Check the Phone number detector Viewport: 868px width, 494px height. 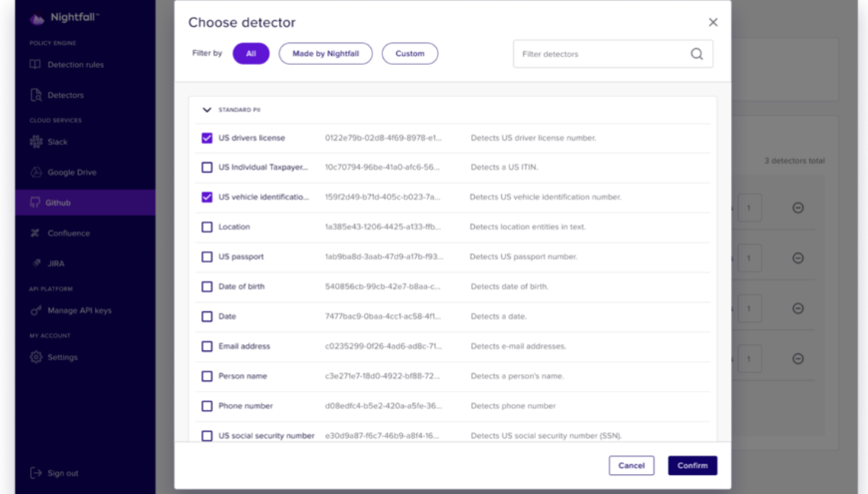click(207, 406)
